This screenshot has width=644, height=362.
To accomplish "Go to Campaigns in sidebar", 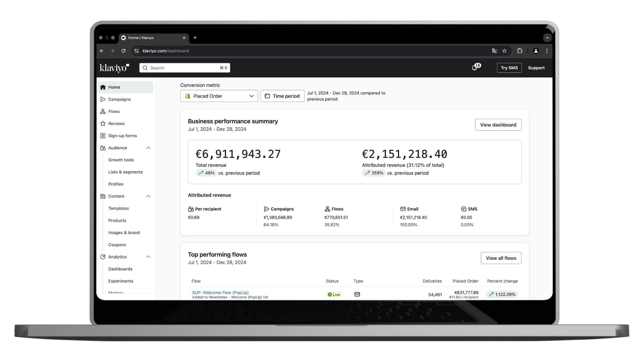I will click(x=119, y=99).
